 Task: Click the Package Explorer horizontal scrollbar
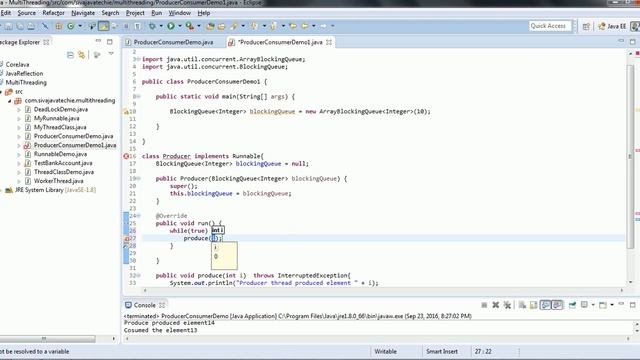48,339
